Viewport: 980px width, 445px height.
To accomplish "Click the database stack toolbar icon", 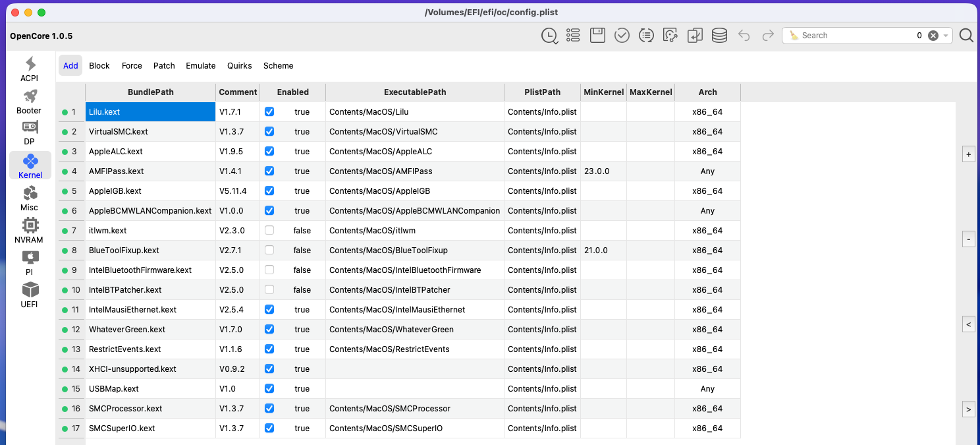I will tap(719, 36).
